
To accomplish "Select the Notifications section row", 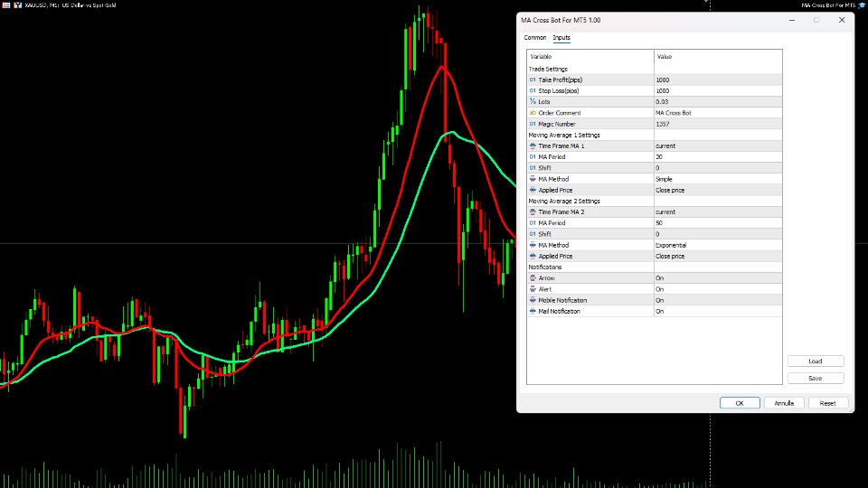I will click(x=655, y=267).
